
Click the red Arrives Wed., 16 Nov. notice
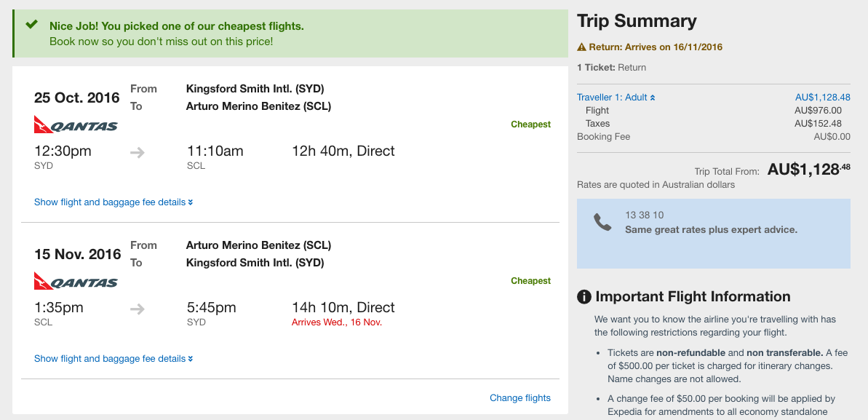tap(337, 322)
